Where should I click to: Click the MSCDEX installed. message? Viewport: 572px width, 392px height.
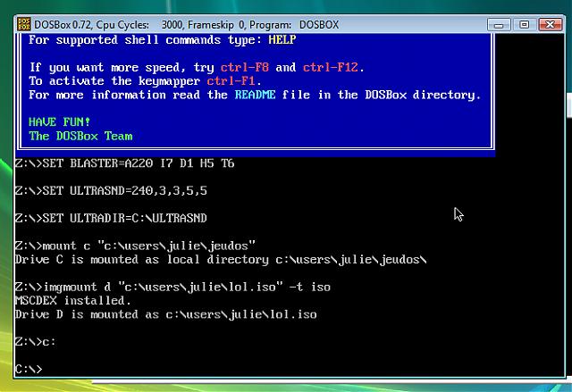pyautogui.click(x=73, y=301)
